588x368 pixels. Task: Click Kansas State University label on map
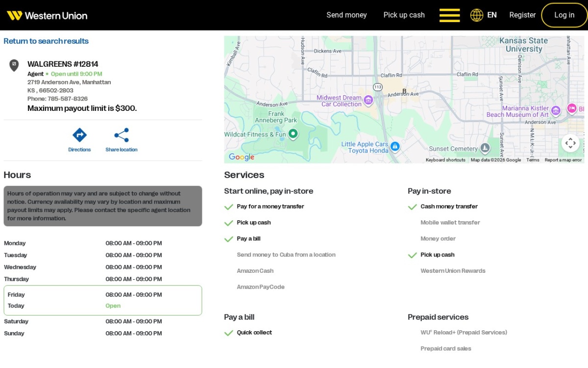pyautogui.click(x=524, y=45)
